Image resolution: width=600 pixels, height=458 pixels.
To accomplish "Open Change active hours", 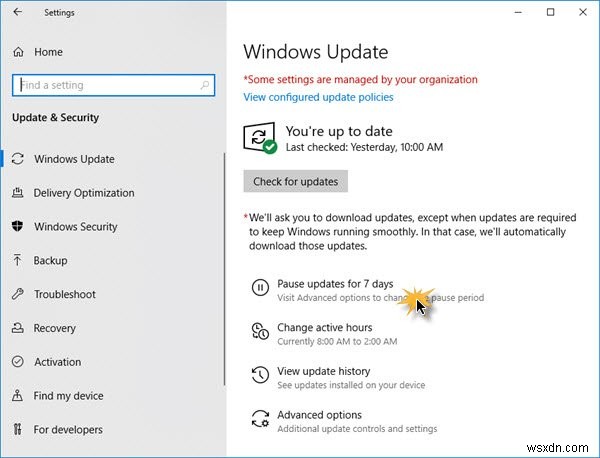I will (324, 327).
